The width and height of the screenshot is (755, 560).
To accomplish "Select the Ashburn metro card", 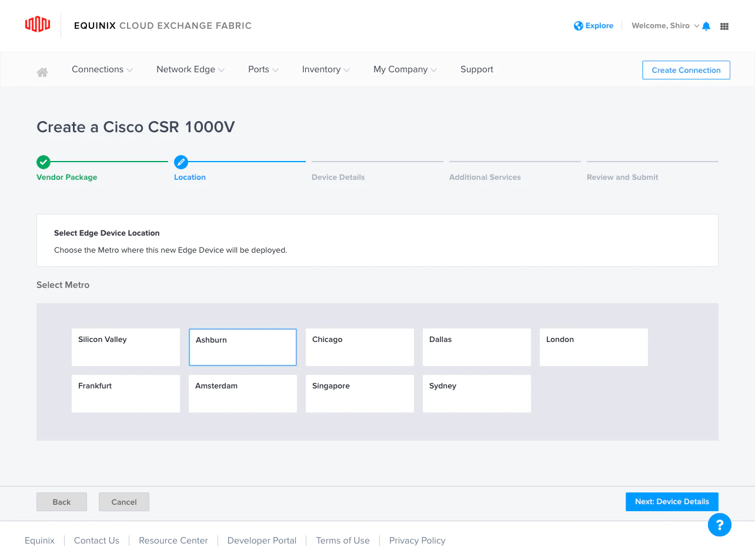I will [243, 347].
